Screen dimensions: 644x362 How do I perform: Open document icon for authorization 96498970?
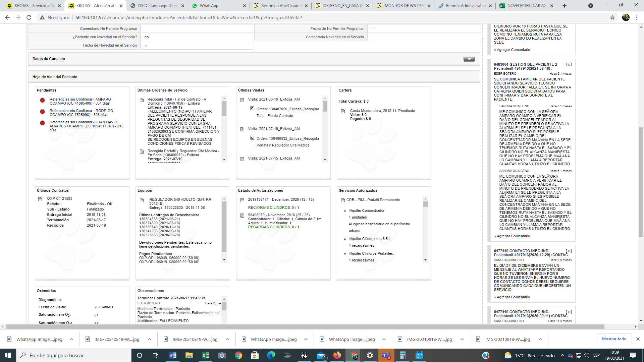coord(242,216)
